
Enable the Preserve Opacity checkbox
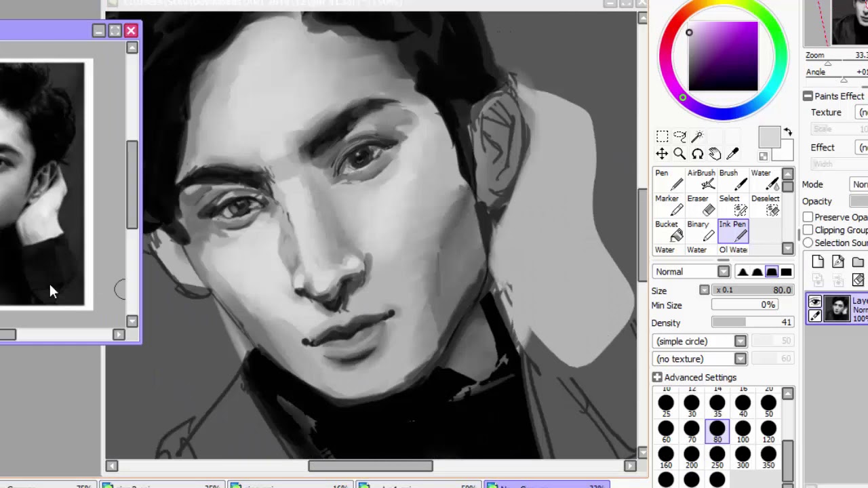click(808, 217)
